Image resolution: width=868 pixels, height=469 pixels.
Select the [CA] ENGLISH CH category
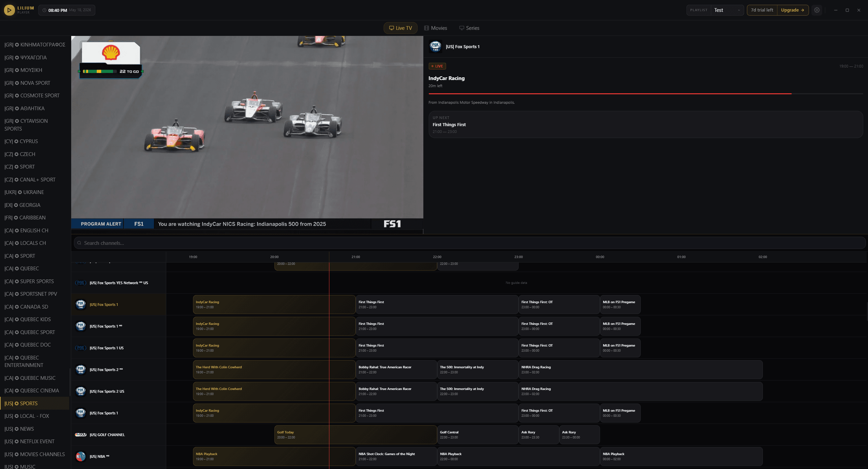click(35, 231)
